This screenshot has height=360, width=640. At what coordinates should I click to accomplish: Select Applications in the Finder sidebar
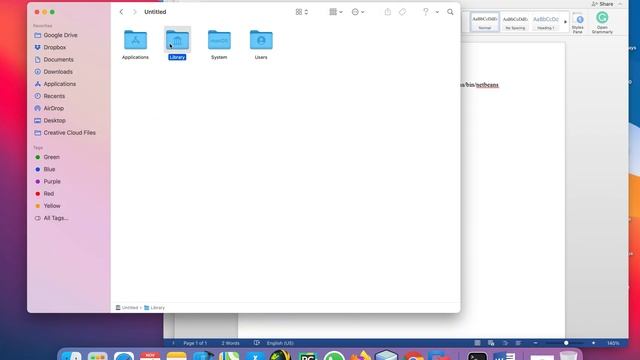60,84
